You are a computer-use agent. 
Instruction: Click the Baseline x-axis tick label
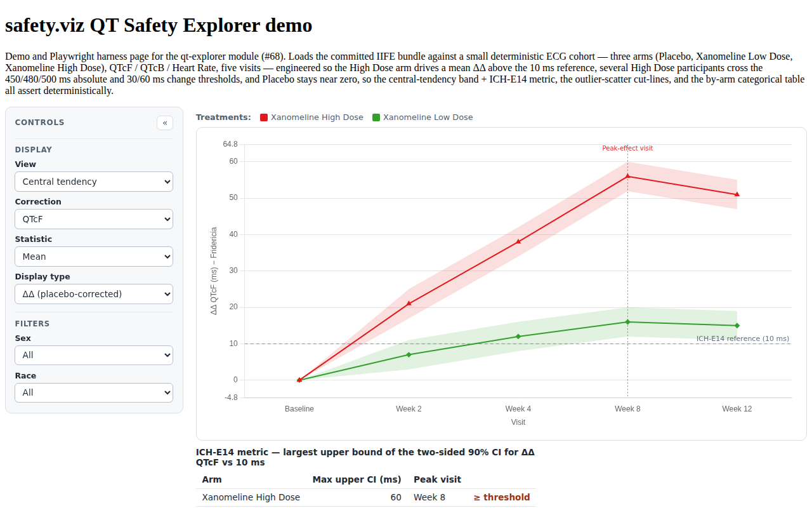[299, 409]
